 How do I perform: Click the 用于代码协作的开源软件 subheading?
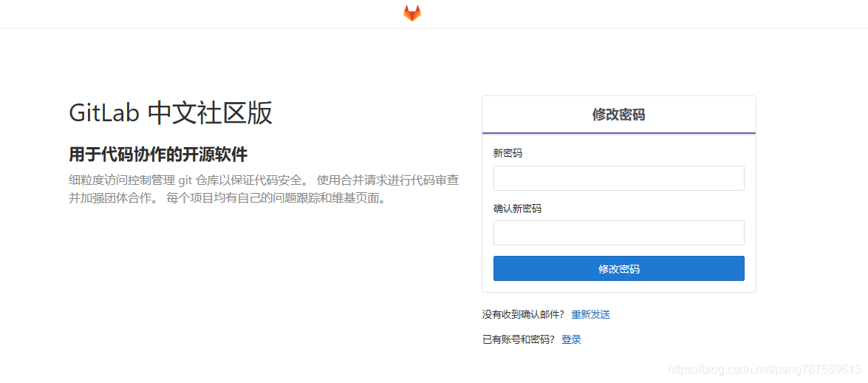point(158,155)
